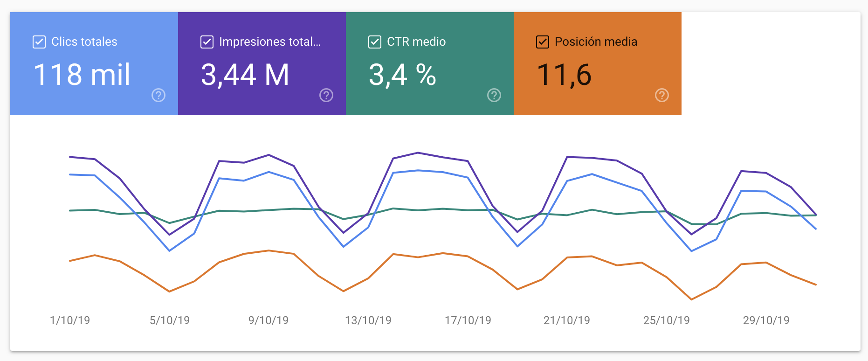Click the 25/10/19 date axis label
Screen dimensions: 868x361
tap(667, 320)
